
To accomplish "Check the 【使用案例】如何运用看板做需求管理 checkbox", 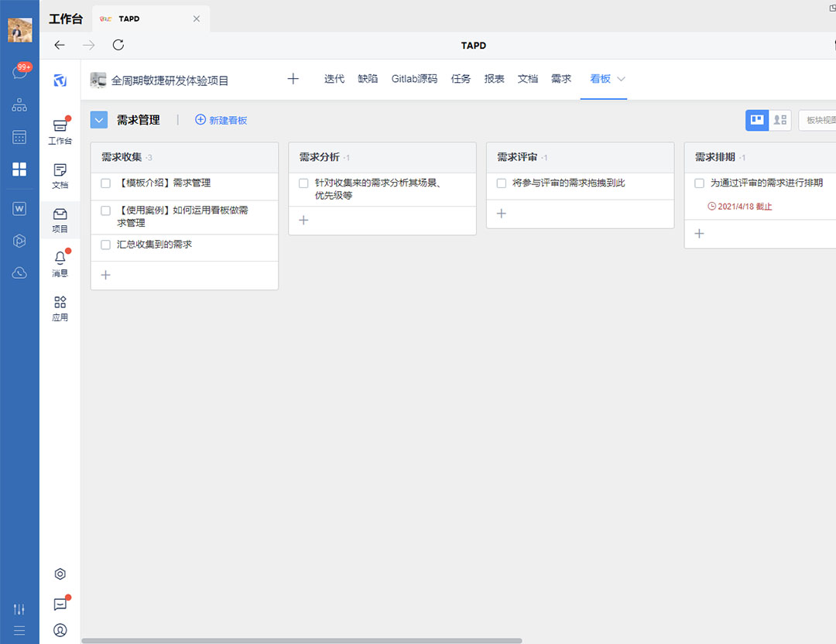I will pyautogui.click(x=105, y=211).
